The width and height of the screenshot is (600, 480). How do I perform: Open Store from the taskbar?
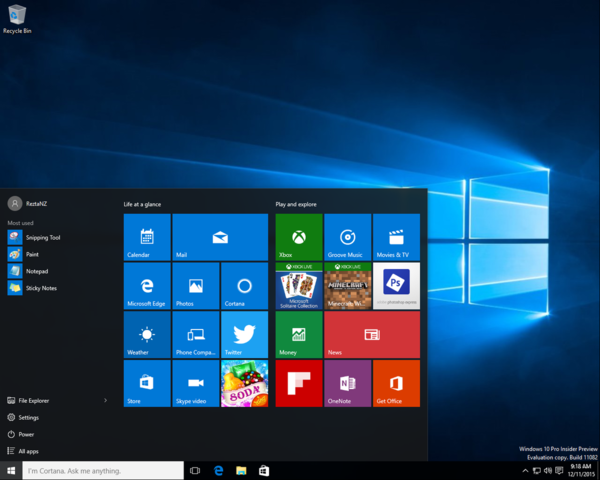(x=264, y=470)
